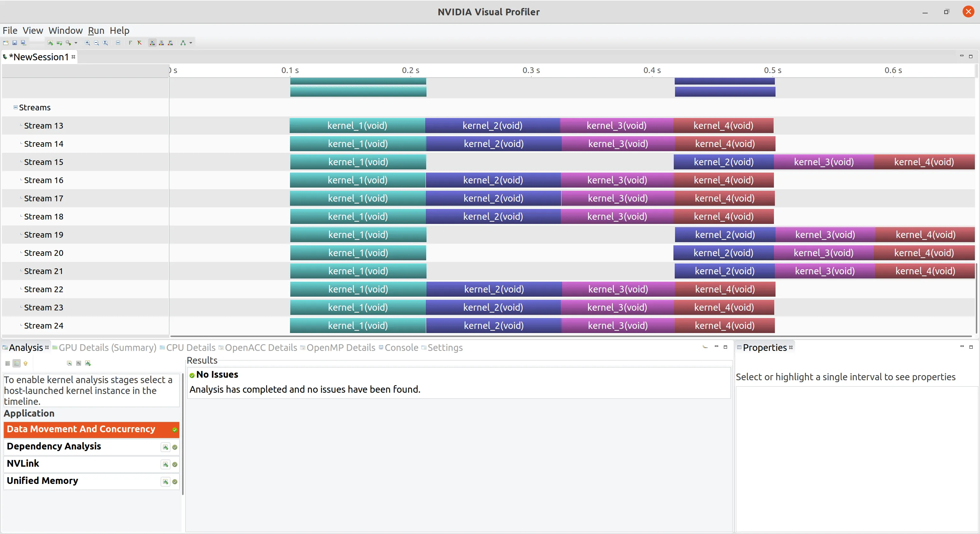The image size is (980, 534).
Task: Click the run-all analysis icon in Analysis toolbar
Action: [x=88, y=364]
